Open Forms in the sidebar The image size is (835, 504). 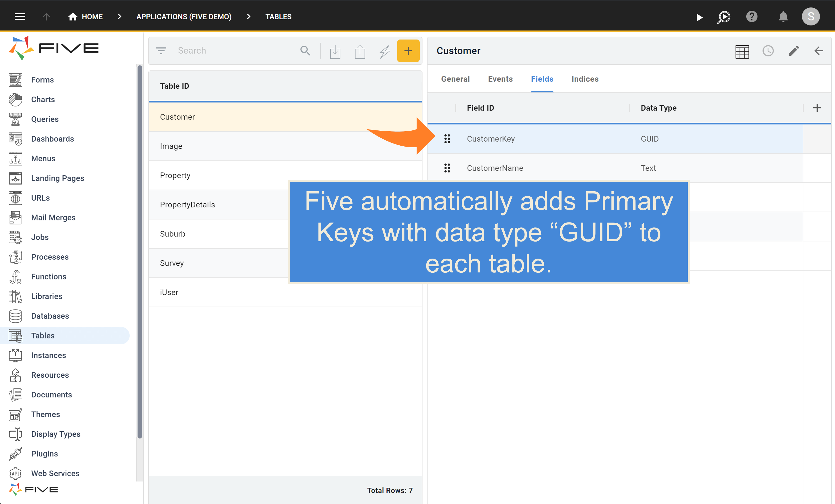[x=42, y=80]
